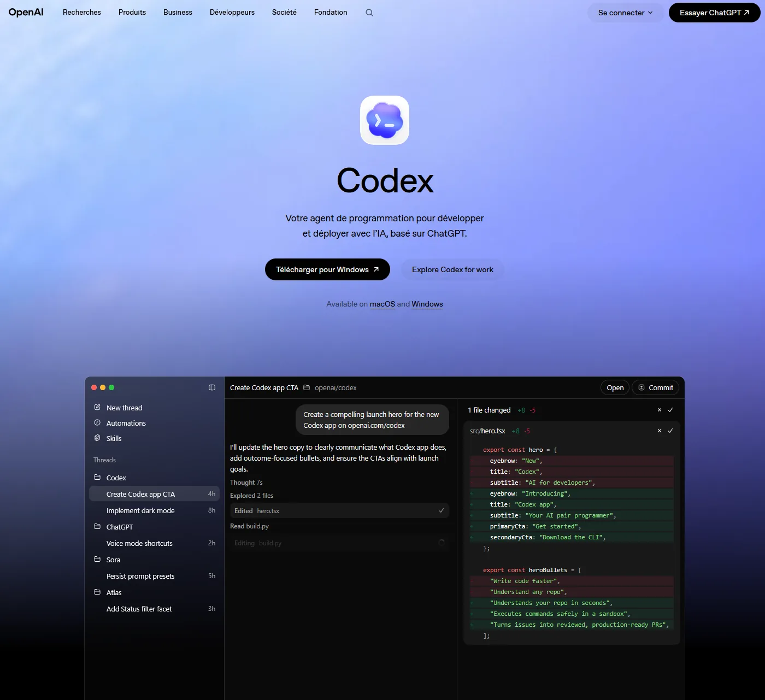
Task: Click the ChatGPT folder icon
Action: (97, 526)
